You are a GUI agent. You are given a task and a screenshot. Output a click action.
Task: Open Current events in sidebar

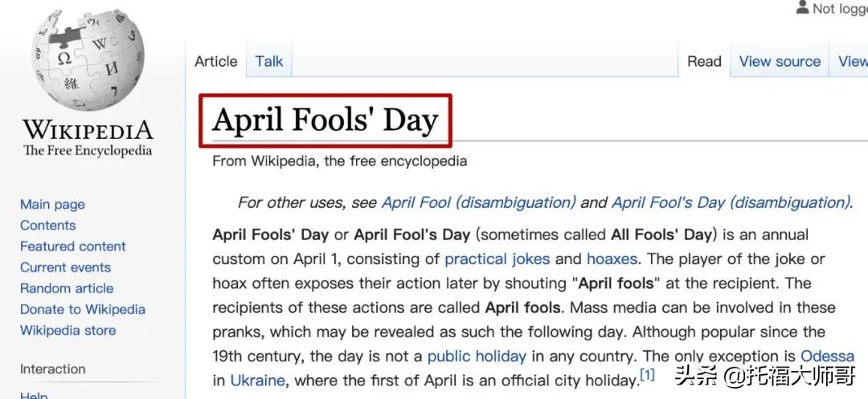tap(65, 267)
